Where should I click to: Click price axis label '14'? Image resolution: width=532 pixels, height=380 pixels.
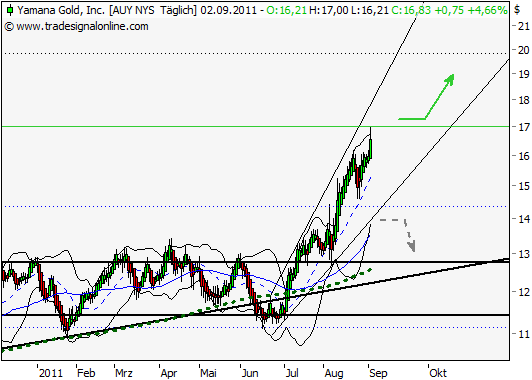(x=524, y=219)
